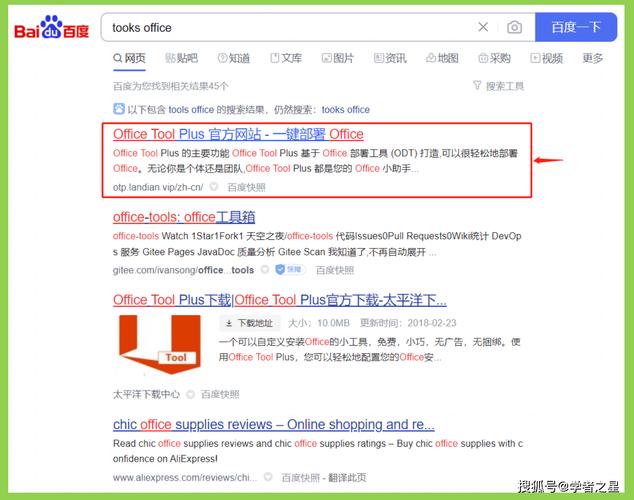The height and width of the screenshot is (500, 634).
Task: Click snippet starting Read chic office supplies
Action: click(x=317, y=451)
